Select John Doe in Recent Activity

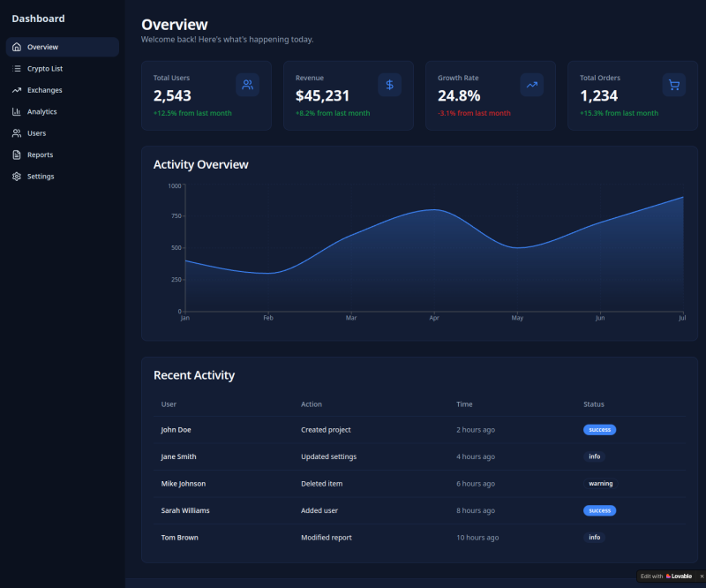pos(176,430)
